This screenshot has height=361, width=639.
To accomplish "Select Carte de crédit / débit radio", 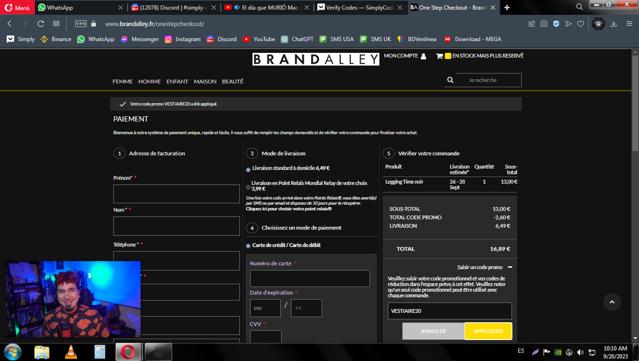I will pyautogui.click(x=248, y=246).
